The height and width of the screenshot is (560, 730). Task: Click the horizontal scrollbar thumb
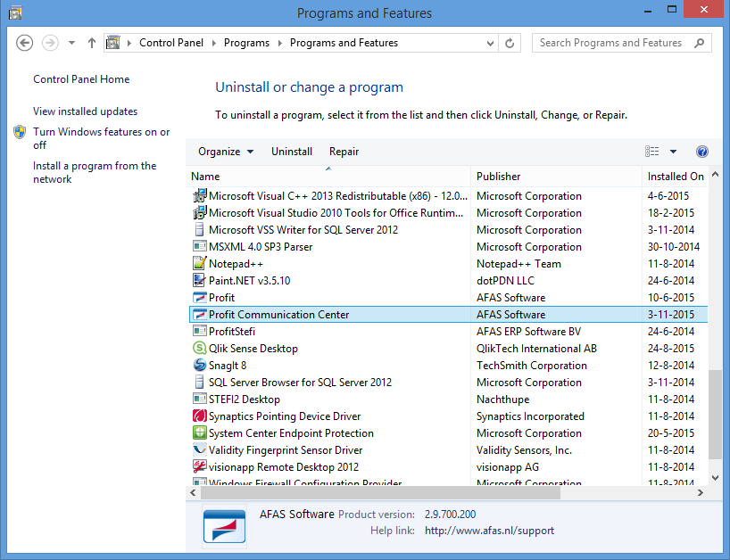coord(380,492)
